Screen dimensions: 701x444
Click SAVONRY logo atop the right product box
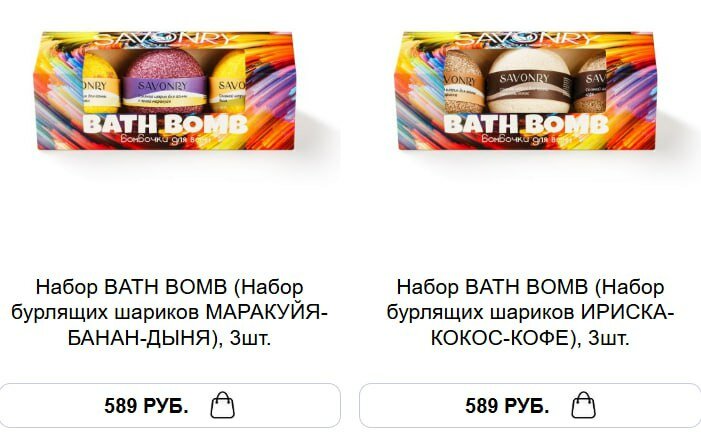[x=527, y=40]
